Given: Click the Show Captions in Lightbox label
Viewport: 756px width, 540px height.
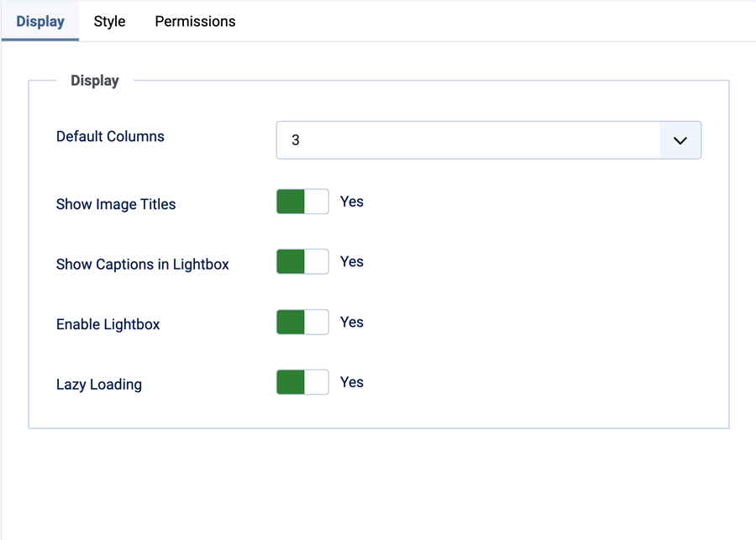Looking at the screenshot, I should click(x=142, y=264).
